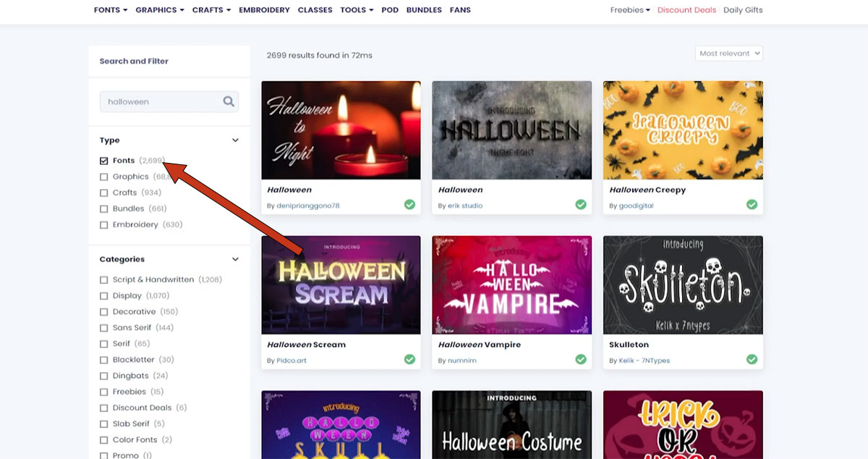Click the green checkmark on Halloween Scream card
The image size is (868, 459).
[x=409, y=360]
